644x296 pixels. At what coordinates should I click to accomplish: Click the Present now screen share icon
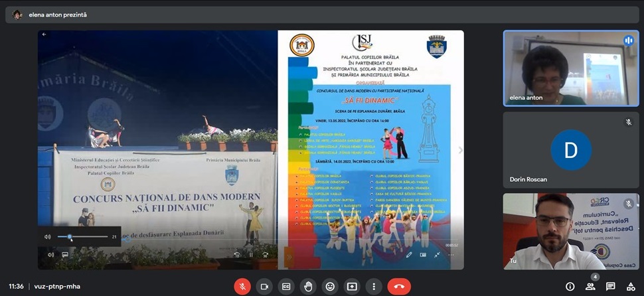pos(352,286)
